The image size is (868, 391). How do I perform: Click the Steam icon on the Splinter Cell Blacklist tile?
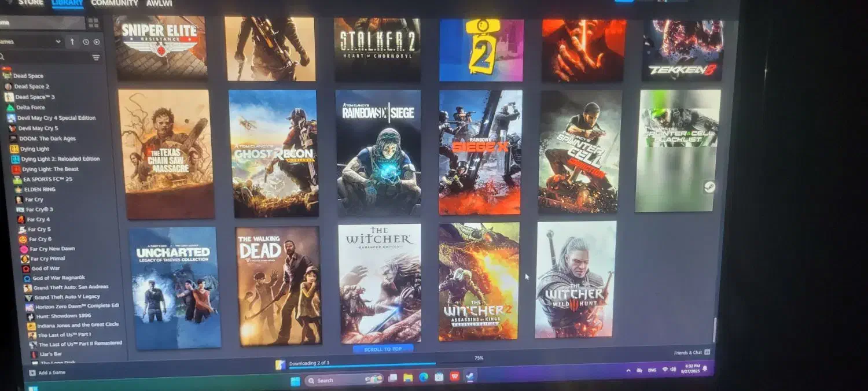click(x=709, y=186)
